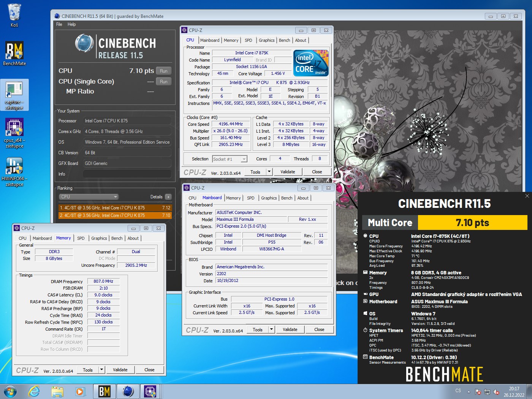This screenshot has width=532, height=399.
Task: Click the Maximus III Formula model field
Action: [x=250, y=220]
